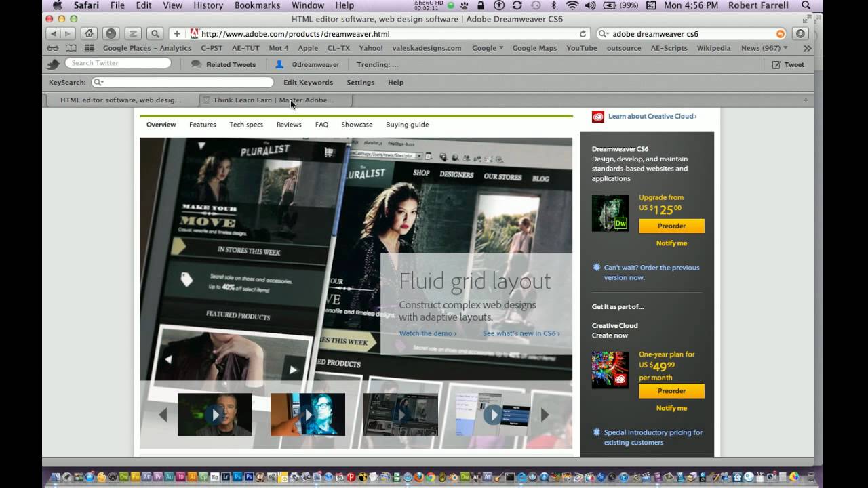Click the carousel right arrow below the banner

click(x=545, y=415)
